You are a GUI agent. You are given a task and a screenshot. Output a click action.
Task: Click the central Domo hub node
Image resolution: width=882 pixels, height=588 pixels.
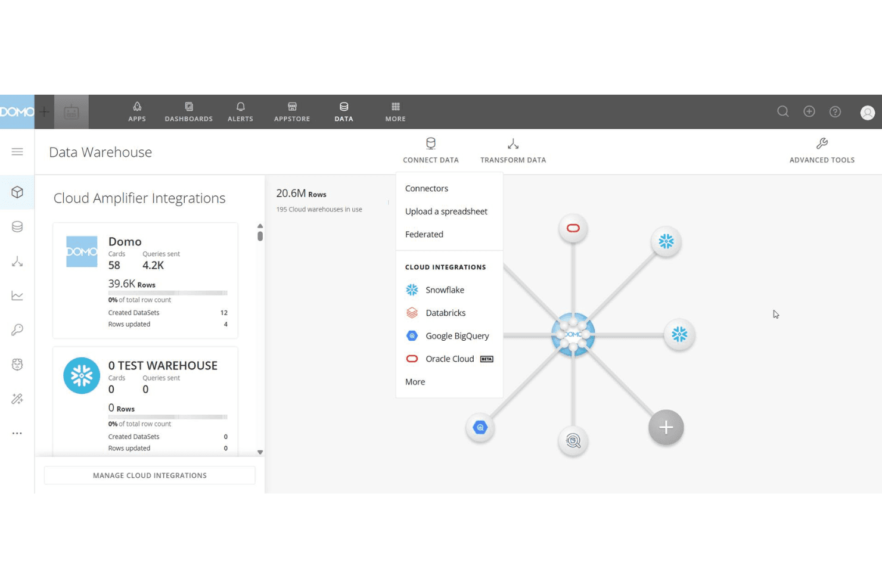pyautogui.click(x=573, y=334)
